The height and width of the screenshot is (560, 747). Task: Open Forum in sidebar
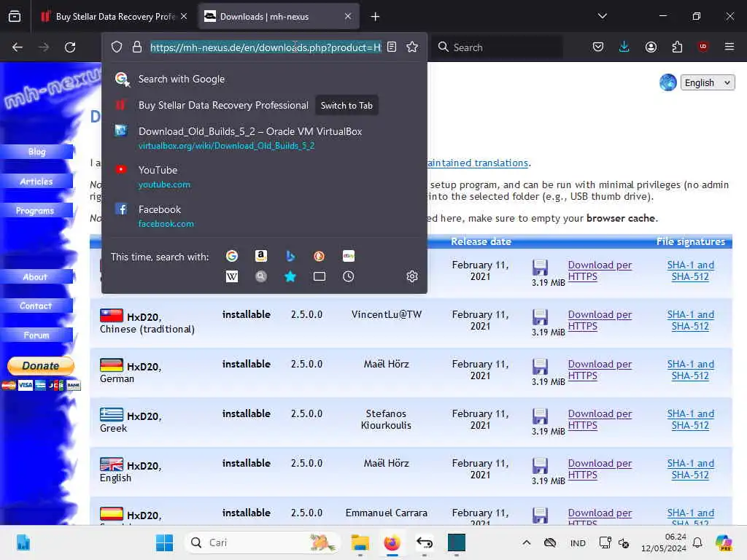(x=36, y=335)
